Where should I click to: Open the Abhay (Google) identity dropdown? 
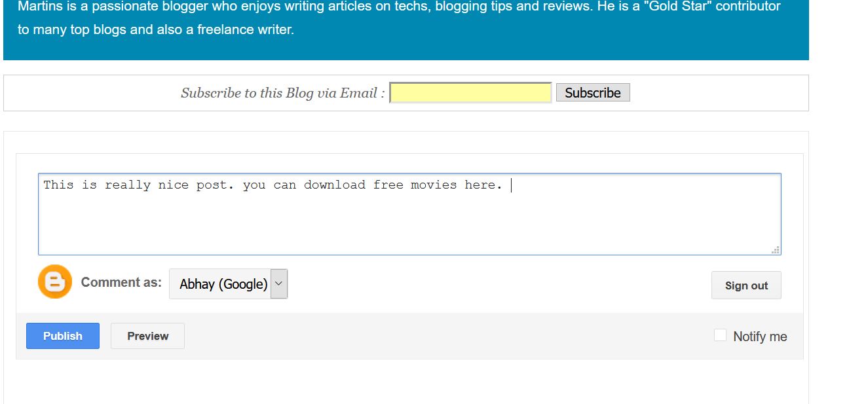[223, 284]
